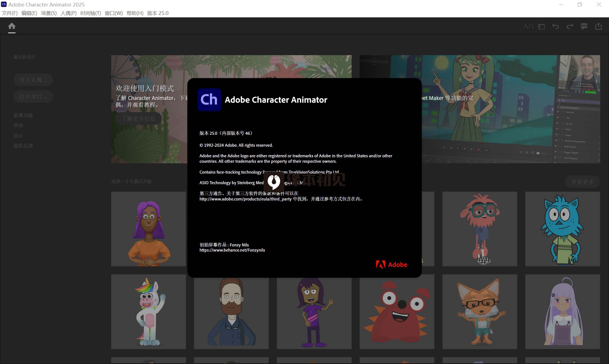Click the Redo arrow icon
The width and height of the screenshot is (609, 364).
click(x=570, y=26)
